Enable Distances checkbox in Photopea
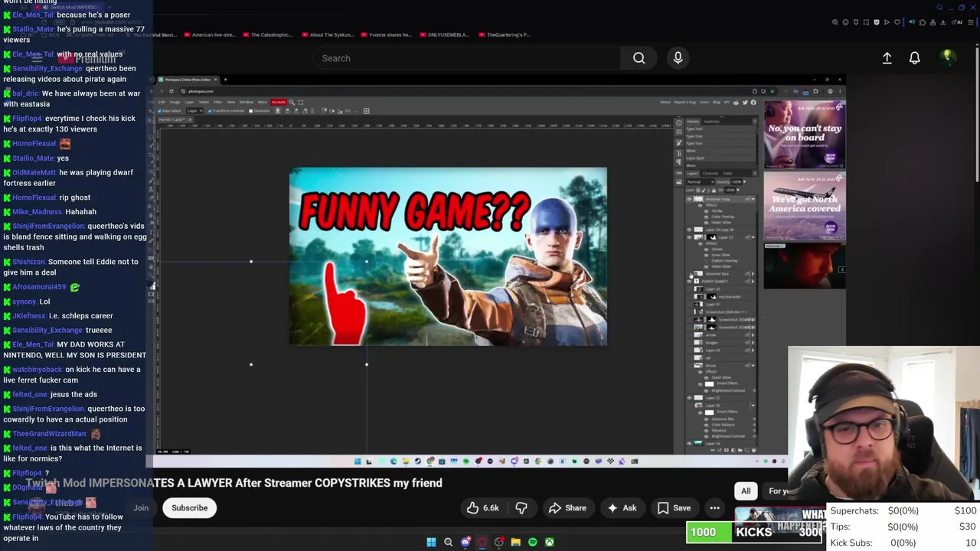 (251, 111)
